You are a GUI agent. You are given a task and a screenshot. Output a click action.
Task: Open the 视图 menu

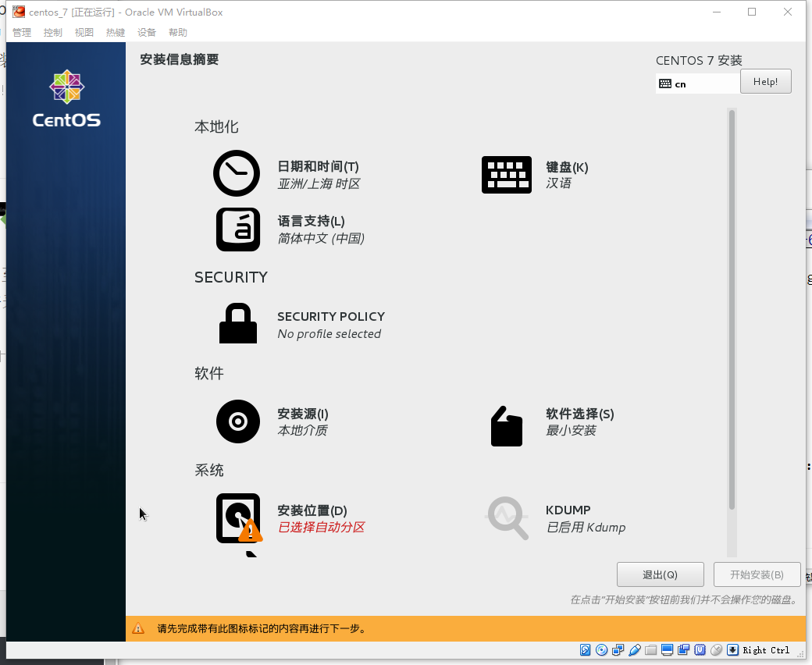click(x=84, y=33)
